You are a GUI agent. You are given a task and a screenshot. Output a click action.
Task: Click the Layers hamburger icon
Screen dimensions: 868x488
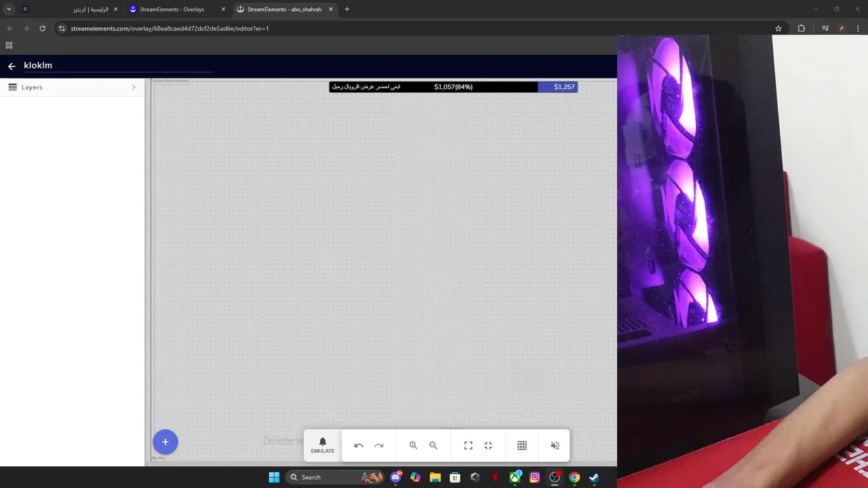click(12, 87)
